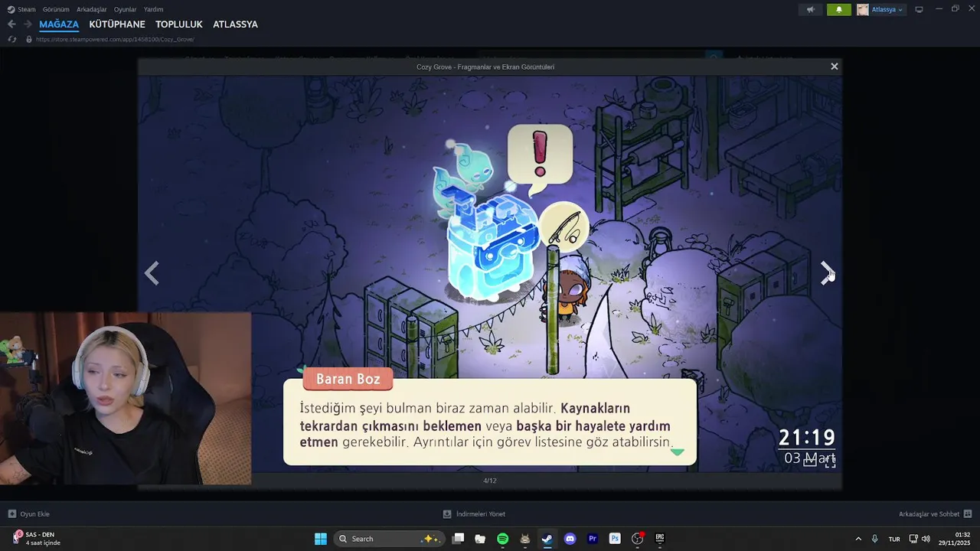Open the Görünüm menu
This screenshot has width=980, height=551.
56,9
